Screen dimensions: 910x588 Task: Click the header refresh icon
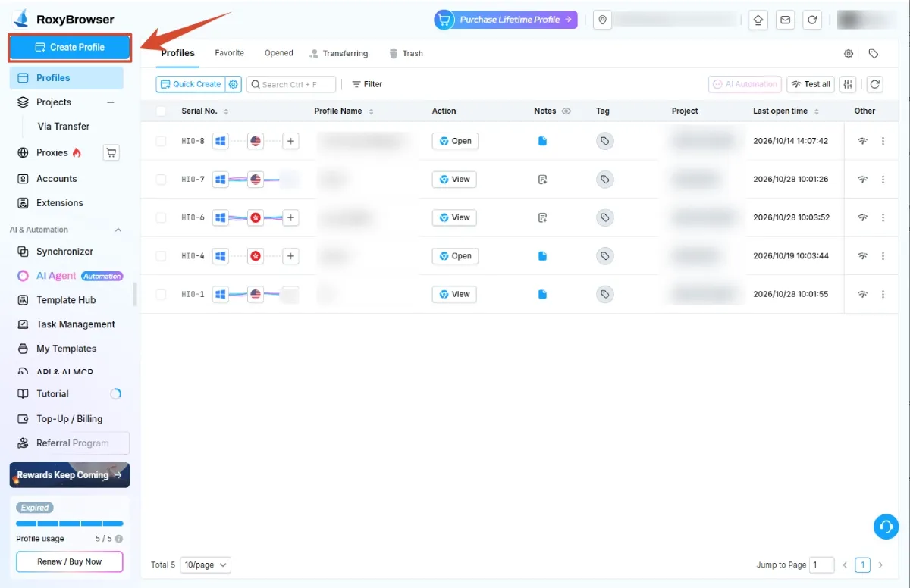(x=812, y=20)
